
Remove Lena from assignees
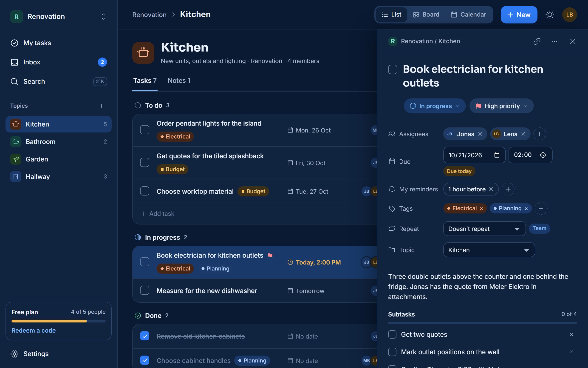(x=523, y=134)
